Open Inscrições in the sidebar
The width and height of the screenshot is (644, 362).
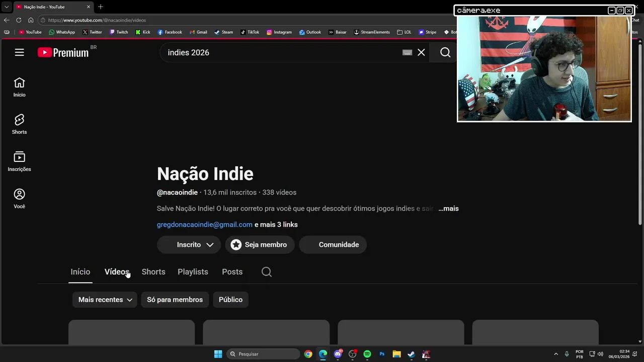[19, 162]
